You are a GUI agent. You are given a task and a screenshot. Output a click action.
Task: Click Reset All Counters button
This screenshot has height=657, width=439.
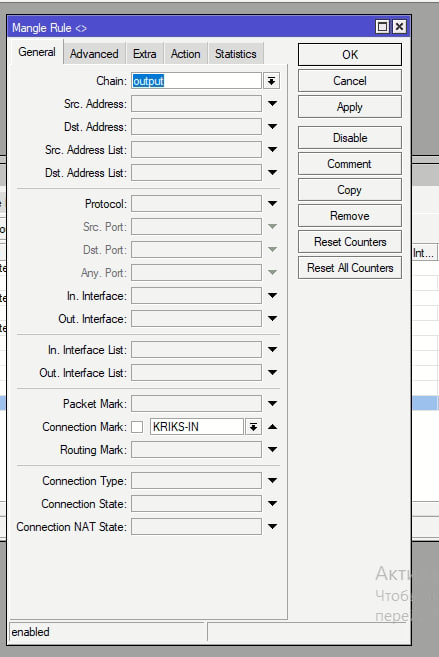[350, 267]
